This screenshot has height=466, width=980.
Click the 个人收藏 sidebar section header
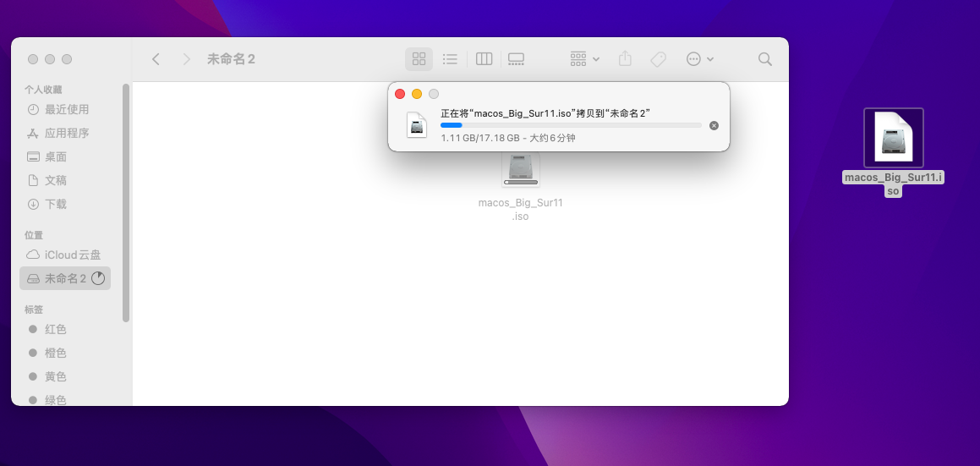43,90
